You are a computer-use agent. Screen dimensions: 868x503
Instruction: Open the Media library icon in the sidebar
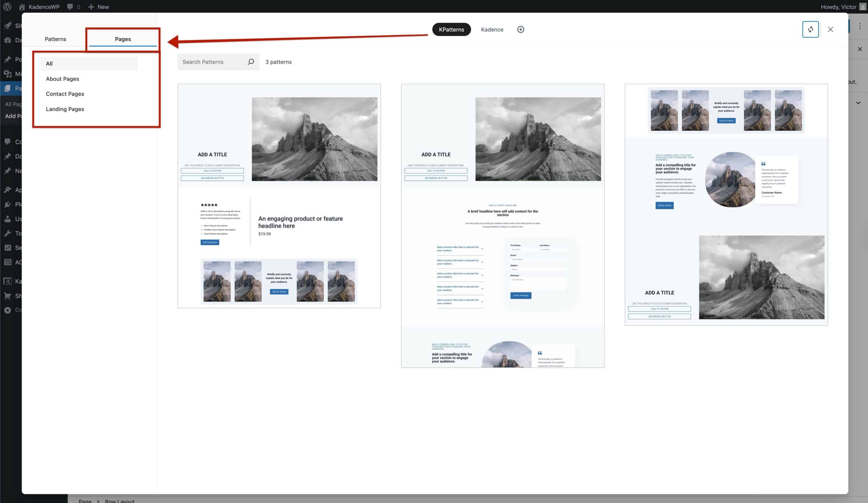pyautogui.click(x=7, y=74)
